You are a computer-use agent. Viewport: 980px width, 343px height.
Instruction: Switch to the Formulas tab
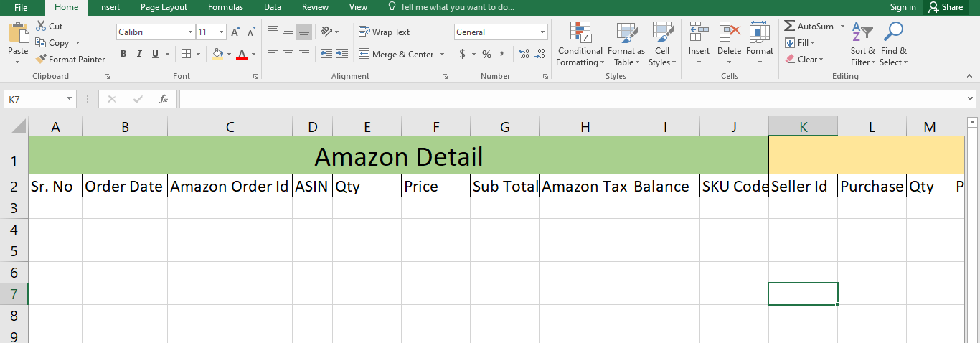click(x=225, y=7)
